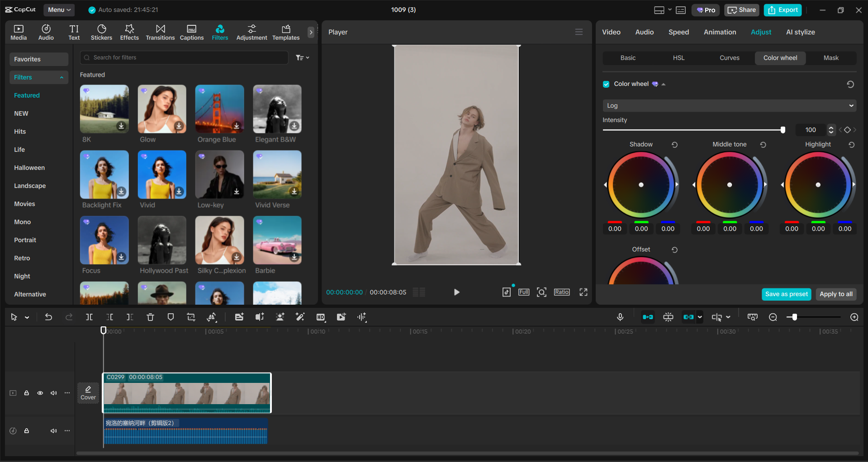Mute the audio track
The width and height of the screenshot is (868, 462).
(53, 431)
